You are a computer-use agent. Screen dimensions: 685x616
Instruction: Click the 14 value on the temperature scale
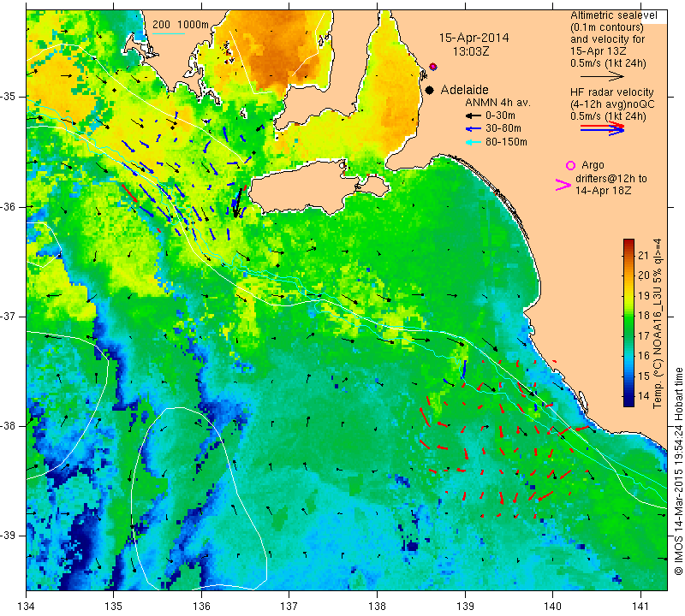644,396
